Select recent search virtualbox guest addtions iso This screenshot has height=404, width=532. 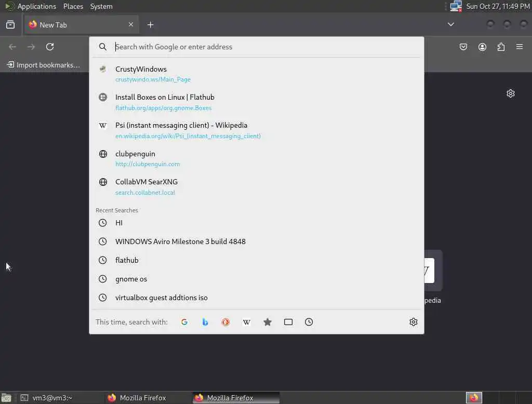(257, 298)
